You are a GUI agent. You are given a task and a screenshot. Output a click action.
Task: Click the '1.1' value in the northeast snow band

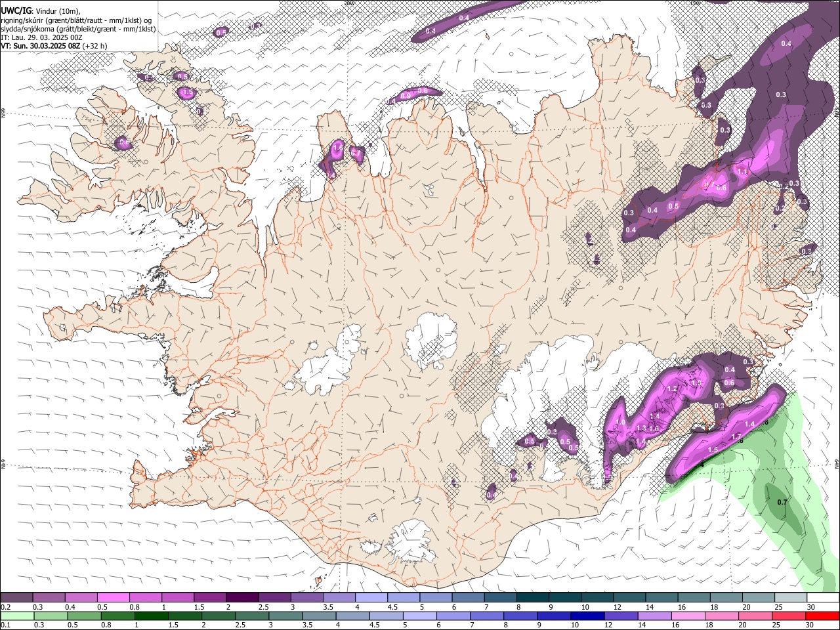[742, 171]
